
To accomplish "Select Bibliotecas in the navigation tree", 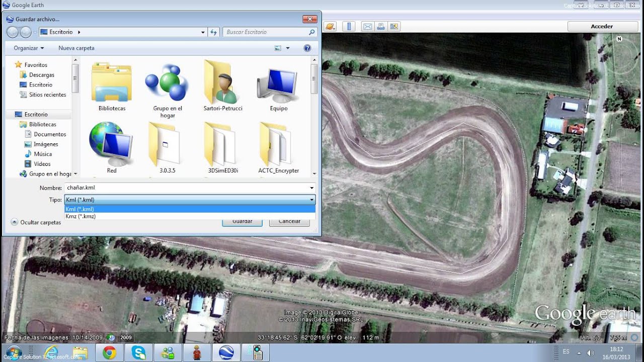I will pyautogui.click(x=42, y=124).
